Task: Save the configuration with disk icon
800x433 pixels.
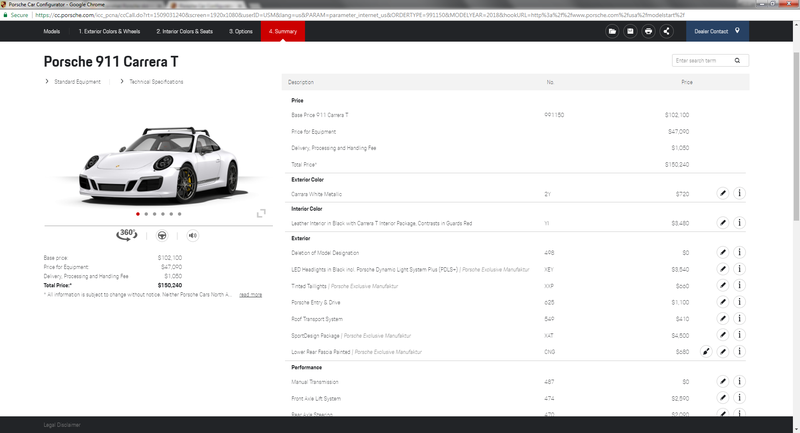Action: [x=630, y=31]
